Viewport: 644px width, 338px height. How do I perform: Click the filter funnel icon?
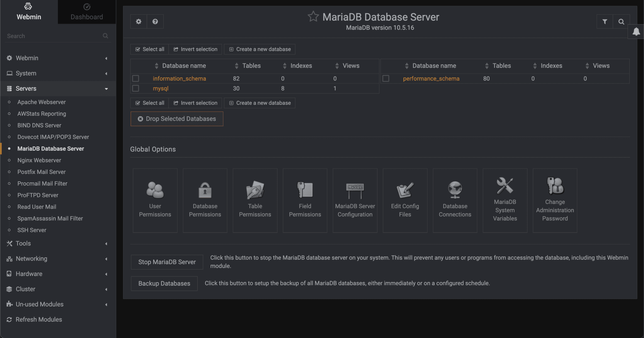pyautogui.click(x=605, y=21)
